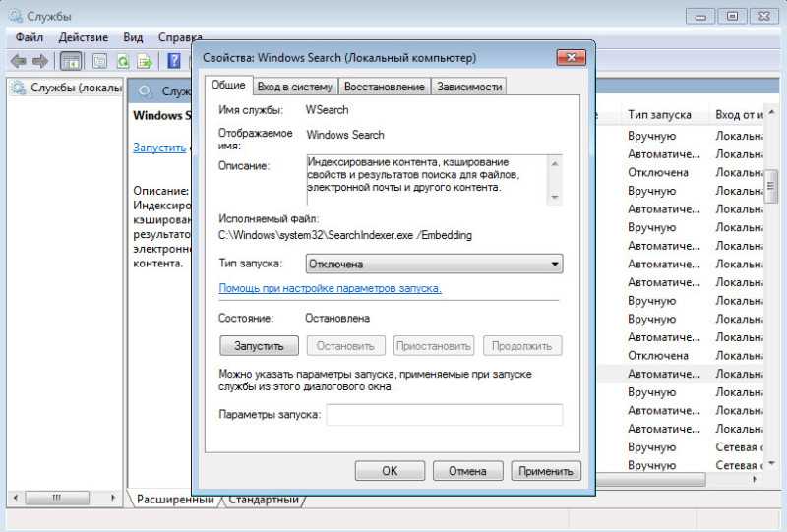The width and height of the screenshot is (787, 532).
Task: Click the Запустить link in the Services window
Action: [x=159, y=148]
